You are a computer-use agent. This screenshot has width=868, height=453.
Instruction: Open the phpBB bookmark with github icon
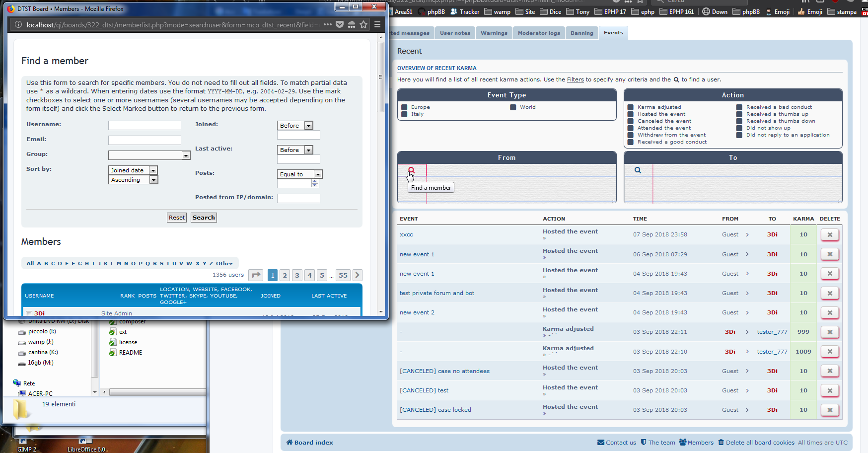(x=432, y=11)
